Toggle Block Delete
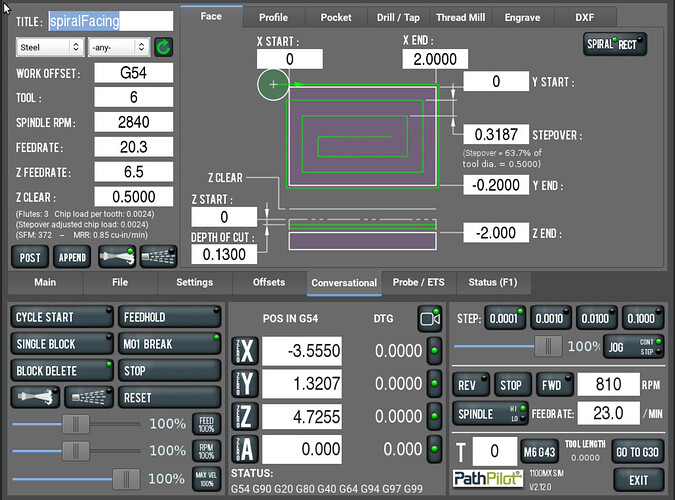This screenshot has height=500, width=675. click(62, 370)
